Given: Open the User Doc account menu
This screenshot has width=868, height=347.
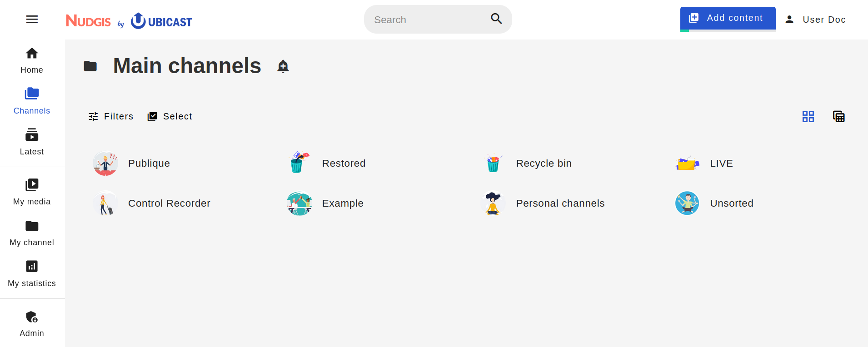Looking at the screenshot, I should [x=816, y=20].
